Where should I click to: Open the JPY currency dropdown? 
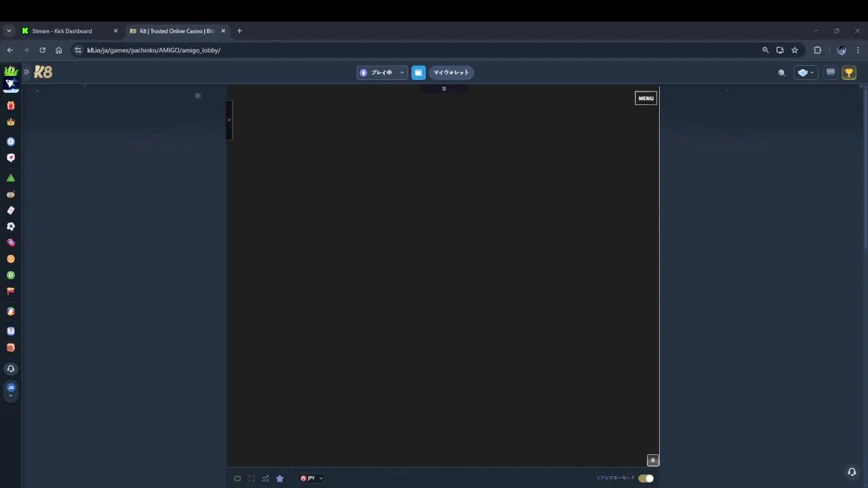[x=311, y=479]
